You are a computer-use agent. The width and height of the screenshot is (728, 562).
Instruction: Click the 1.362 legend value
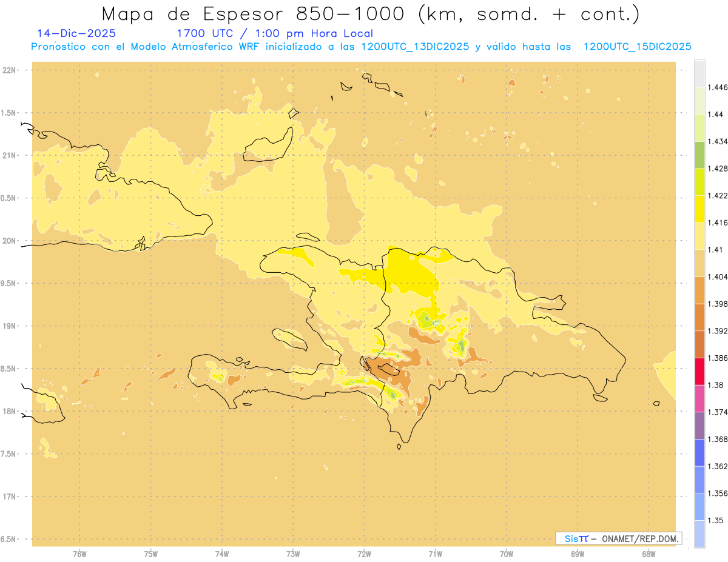click(x=718, y=466)
